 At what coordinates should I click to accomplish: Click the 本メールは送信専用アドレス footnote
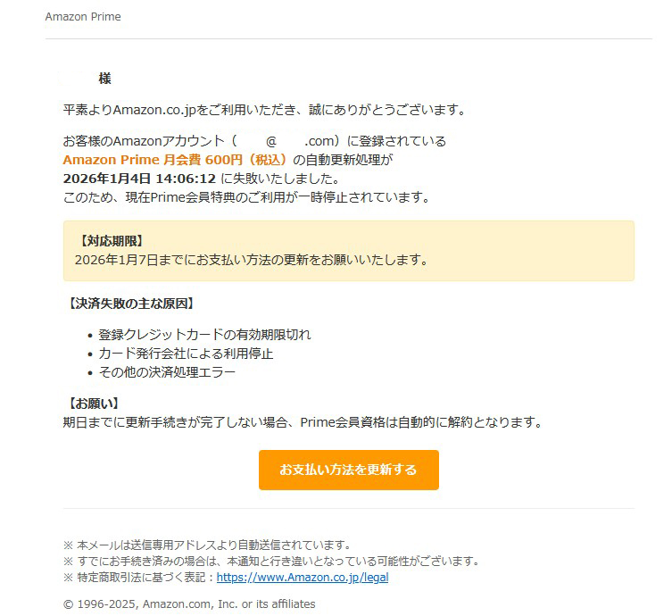pos(207,545)
